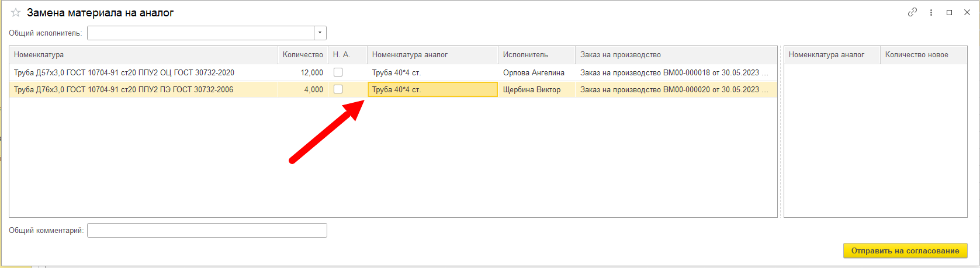Click the Н. А. column header
Screen dimensions: 980x268
[x=348, y=55]
